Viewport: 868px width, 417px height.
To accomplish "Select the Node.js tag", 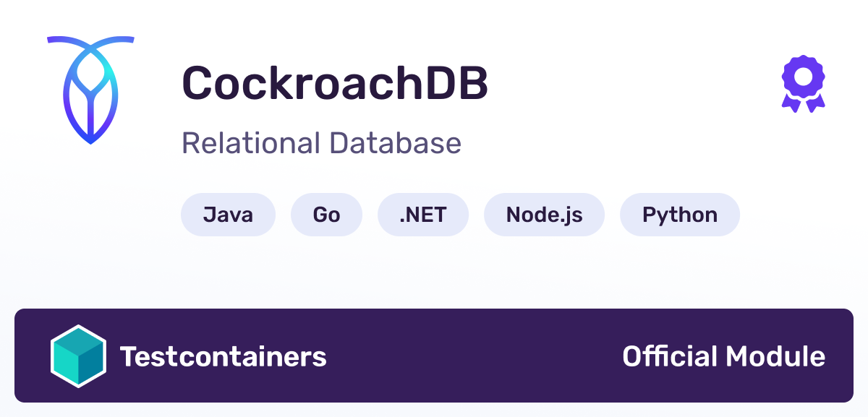I will (x=544, y=214).
